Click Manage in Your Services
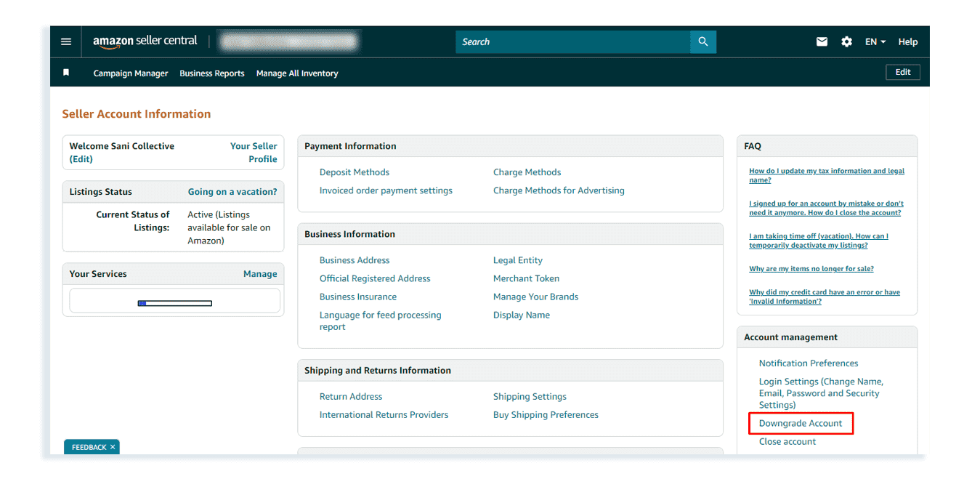Image resolution: width=980 pixels, height=479 pixels. pyautogui.click(x=260, y=274)
